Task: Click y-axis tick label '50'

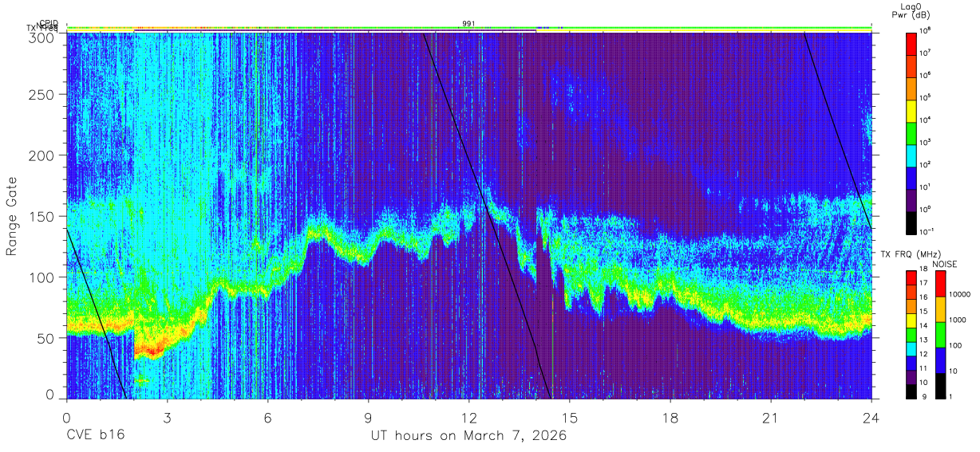Action: [x=46, y=338]
